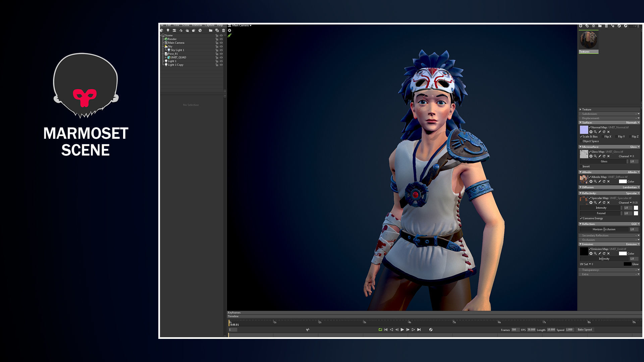
Task: Open Normal Map texture settings gear
Action: point(591,132)
